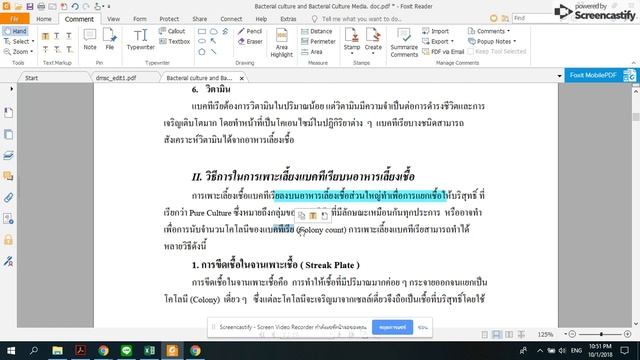Select the Line drawing tool
640x360 pixels.
[213, 52]
